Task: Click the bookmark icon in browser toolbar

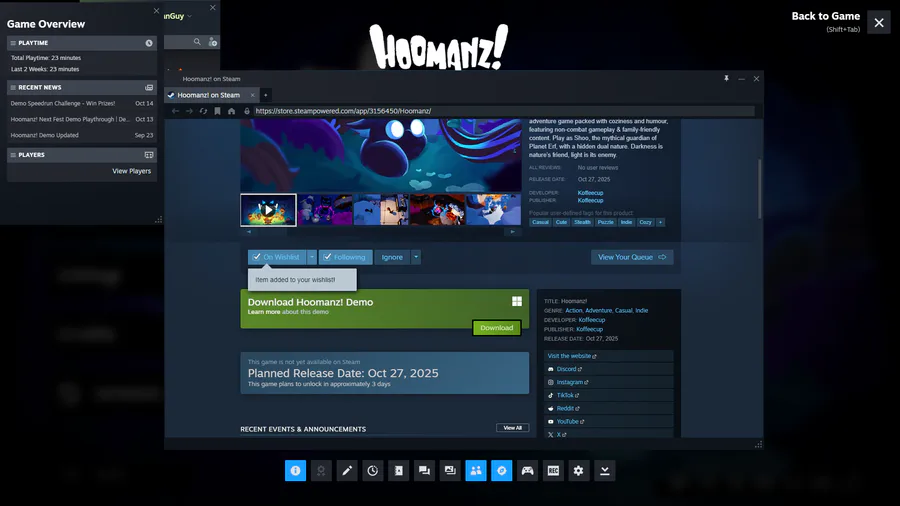Action: click(218, 111)
